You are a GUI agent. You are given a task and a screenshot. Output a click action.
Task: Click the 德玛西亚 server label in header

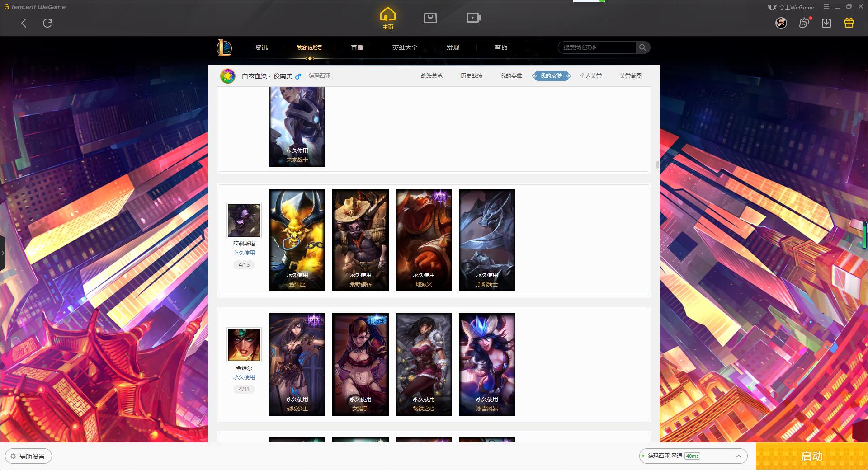320,76
